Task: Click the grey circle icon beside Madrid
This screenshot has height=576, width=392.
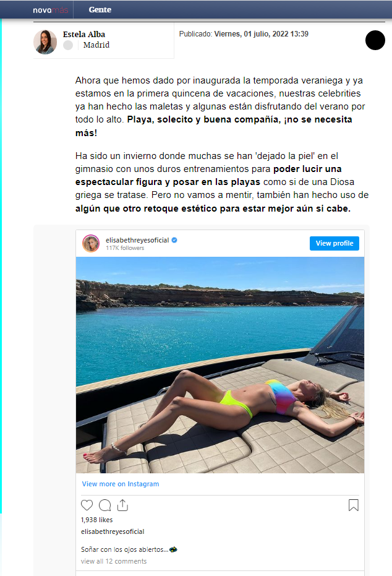Action: click(x=68, y=45)
